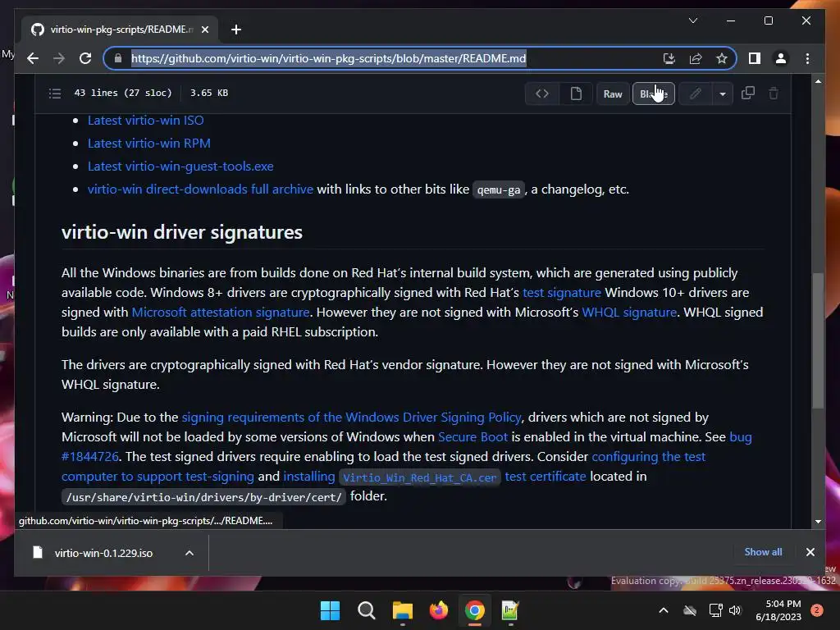The width and height of the screenshot is (840, 630).
Task: Open Chrome three-dot menu
Action: point(807,58)
